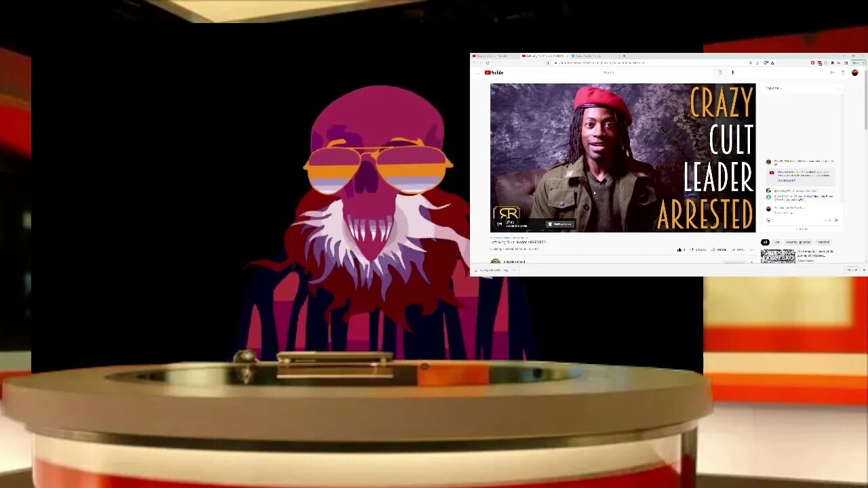Select the 'Recently uploaded' filter chip
Viewport: 868px width, 488px height.
point(798,242)
